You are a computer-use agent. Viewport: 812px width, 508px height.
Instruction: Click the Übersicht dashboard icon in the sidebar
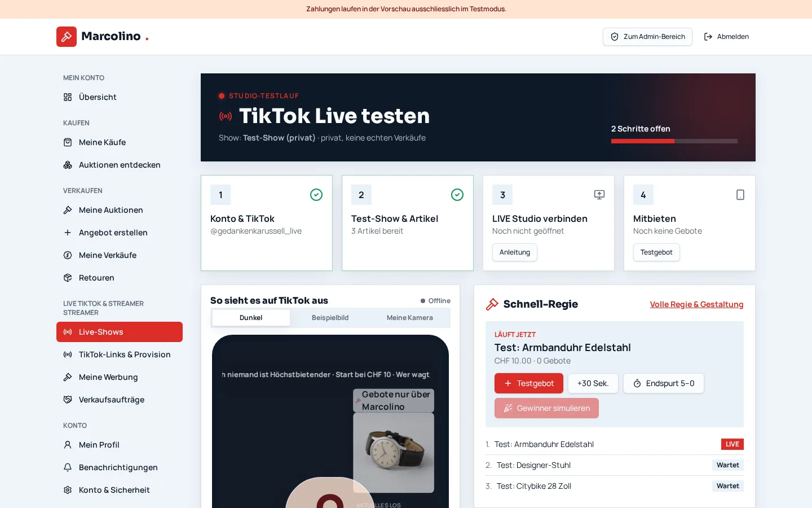coord(68,97)
